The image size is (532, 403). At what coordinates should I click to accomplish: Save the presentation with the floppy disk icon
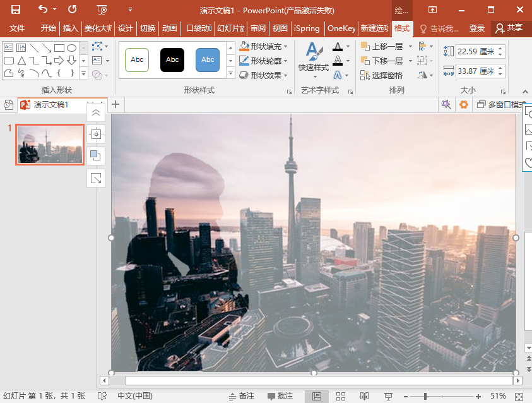coord(16,9)
